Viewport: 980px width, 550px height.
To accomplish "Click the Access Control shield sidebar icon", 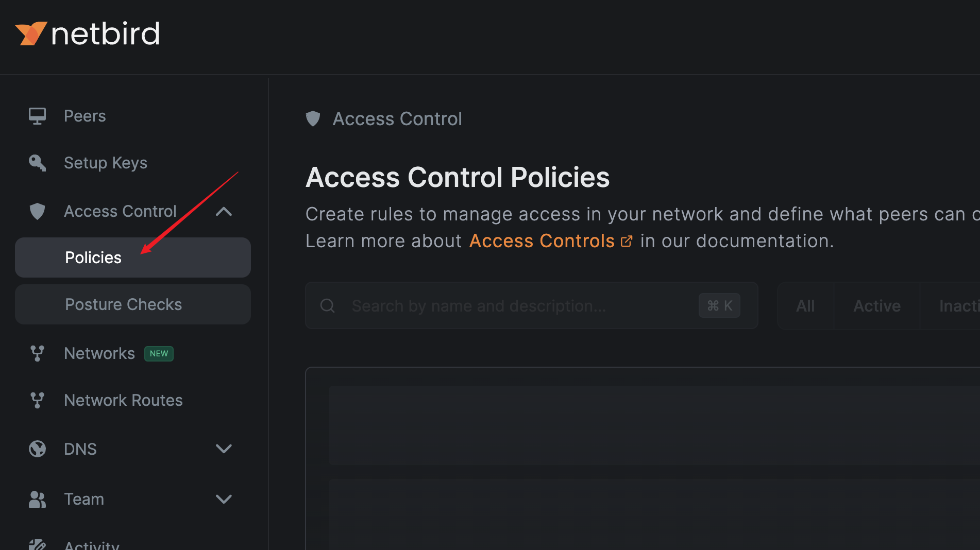I will click(37, 211).
